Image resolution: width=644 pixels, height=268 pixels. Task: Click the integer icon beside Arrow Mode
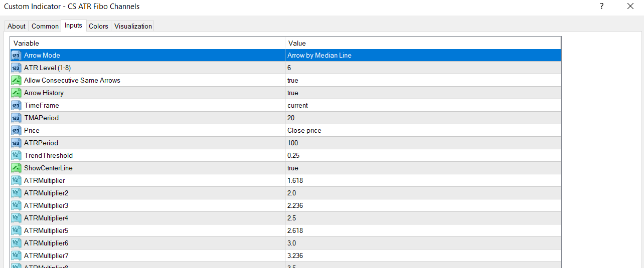16,55
